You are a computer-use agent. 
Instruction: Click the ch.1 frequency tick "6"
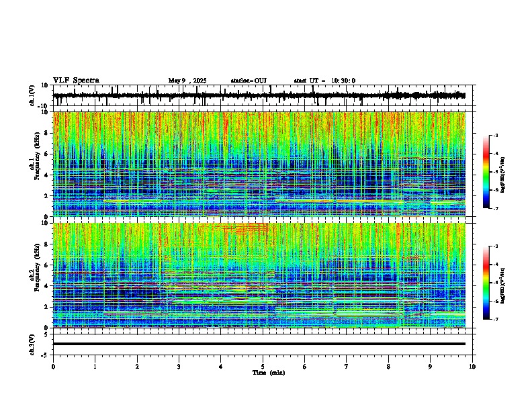coord(47,154)
